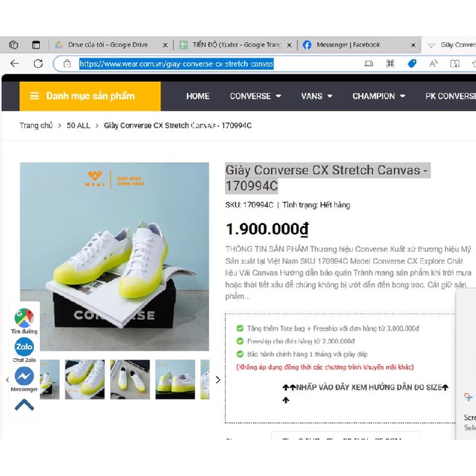Image resolution: width=476 pixels, height=476 pixels.
Task: Click Bảo hành chính hãng 1 tháng line
Action: (x=307, y=354)
